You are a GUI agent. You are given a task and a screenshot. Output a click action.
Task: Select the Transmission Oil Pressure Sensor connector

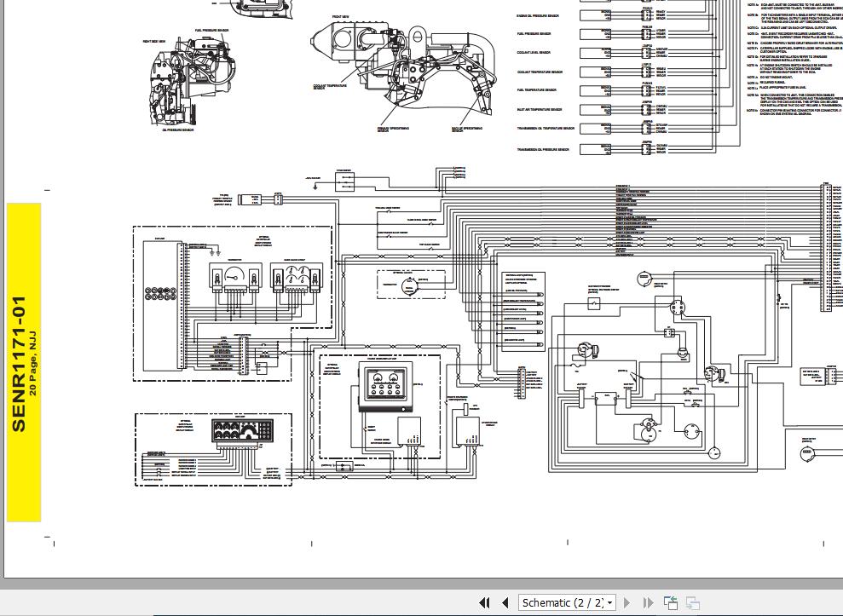point(647,147)
